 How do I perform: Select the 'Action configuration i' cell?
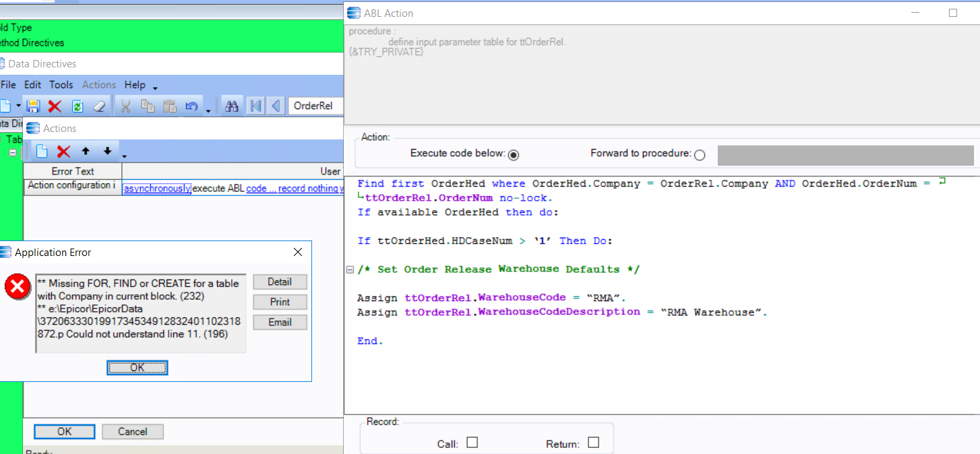[73, 187]
